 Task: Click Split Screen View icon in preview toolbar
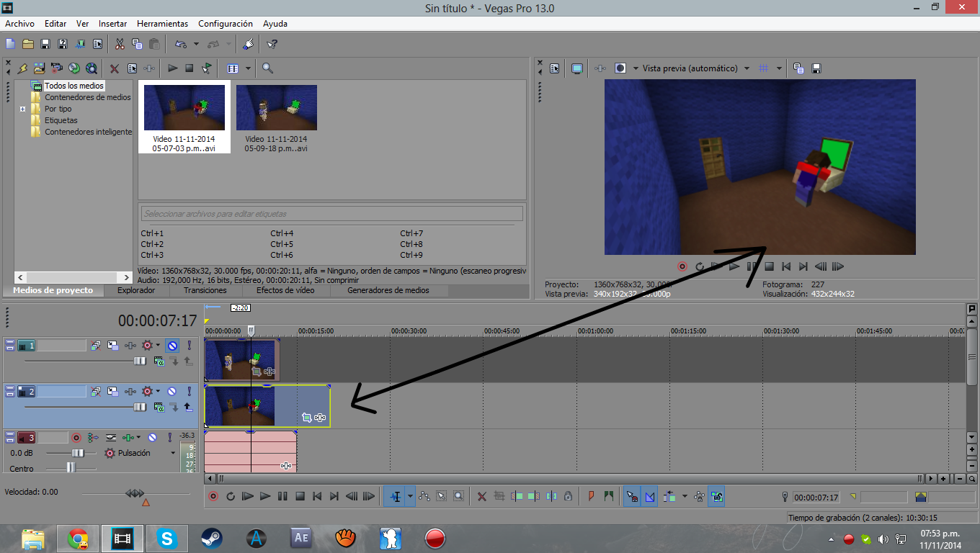click(x=620, y=68)
